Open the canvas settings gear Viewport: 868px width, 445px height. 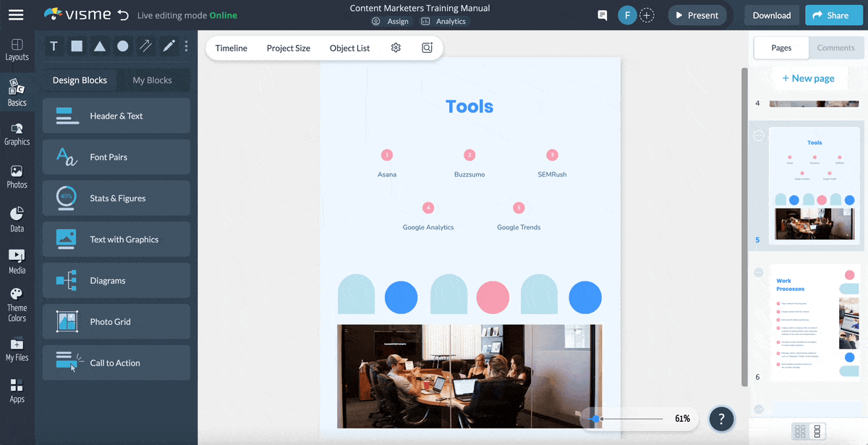(x=396, y=48)
